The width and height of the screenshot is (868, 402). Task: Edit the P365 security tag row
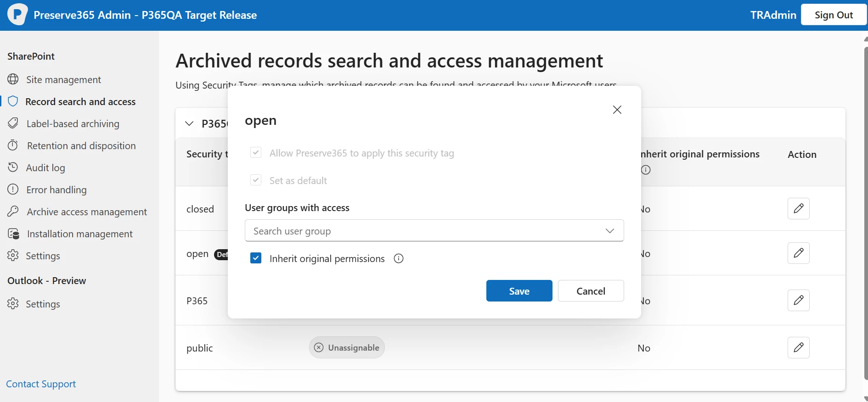(798, 300)
